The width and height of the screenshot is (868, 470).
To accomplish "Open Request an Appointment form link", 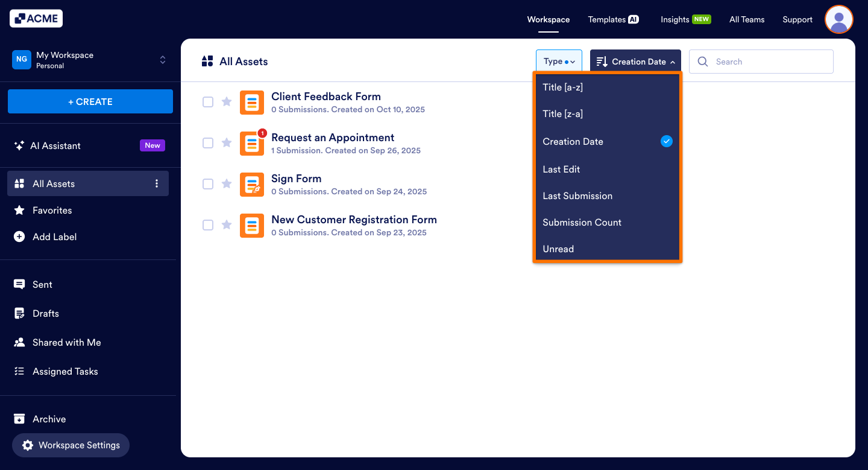I will click(333, 138).
